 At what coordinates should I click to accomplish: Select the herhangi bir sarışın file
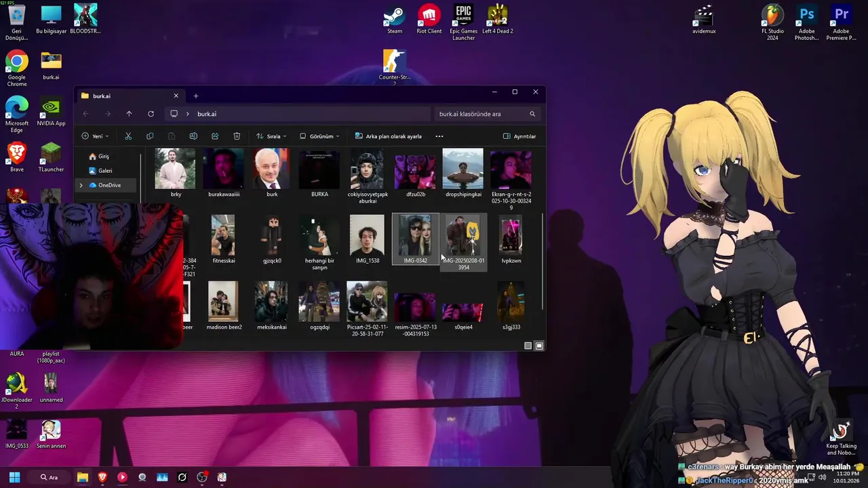(x=319, y=243)
